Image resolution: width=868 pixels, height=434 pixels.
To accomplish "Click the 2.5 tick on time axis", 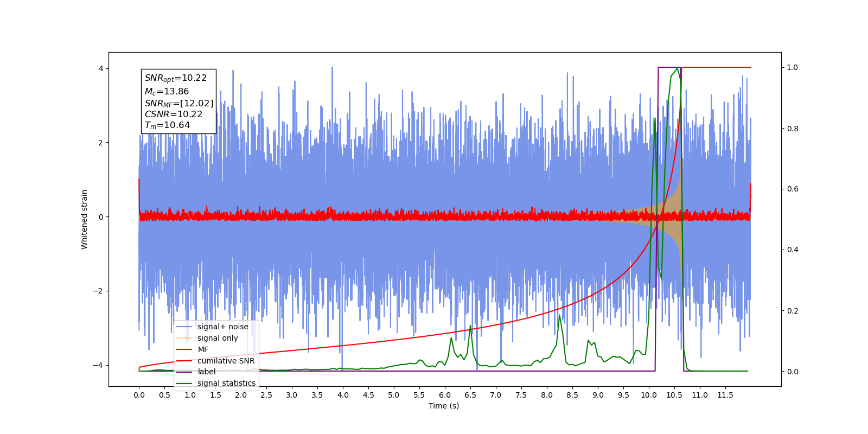I will point(266,395).
